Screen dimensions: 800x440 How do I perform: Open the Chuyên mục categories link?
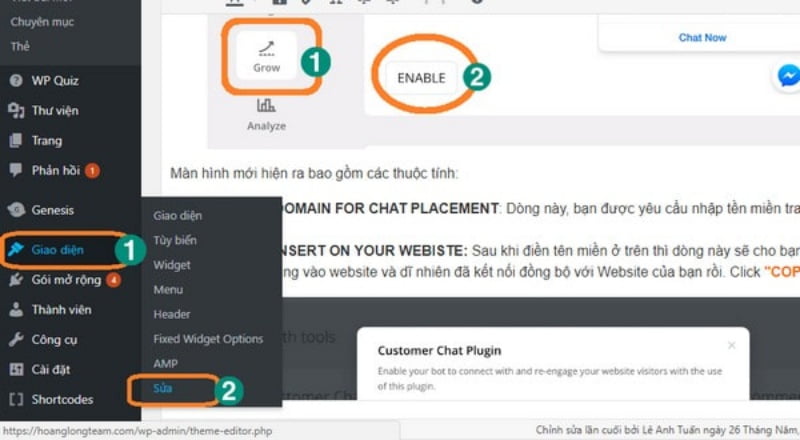(42, 22)
